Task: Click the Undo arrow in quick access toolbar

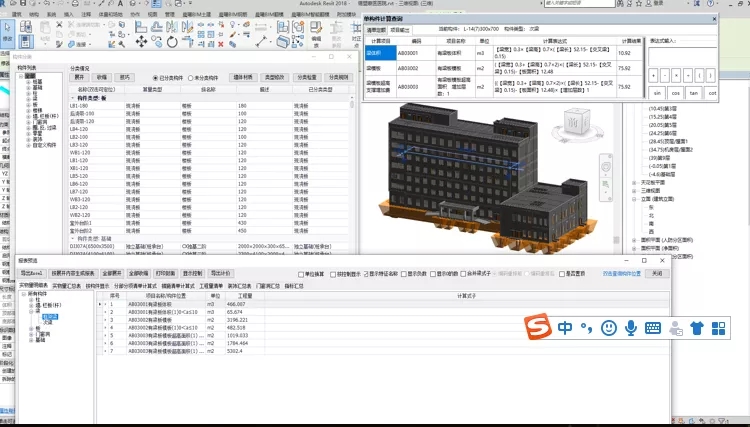Action: [46, 3]
